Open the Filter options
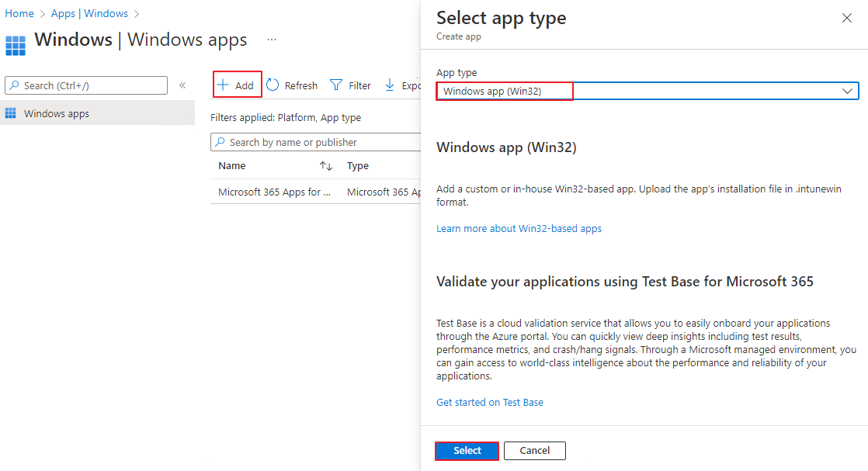This screenshot has height=471, width=868. [350, 85]
